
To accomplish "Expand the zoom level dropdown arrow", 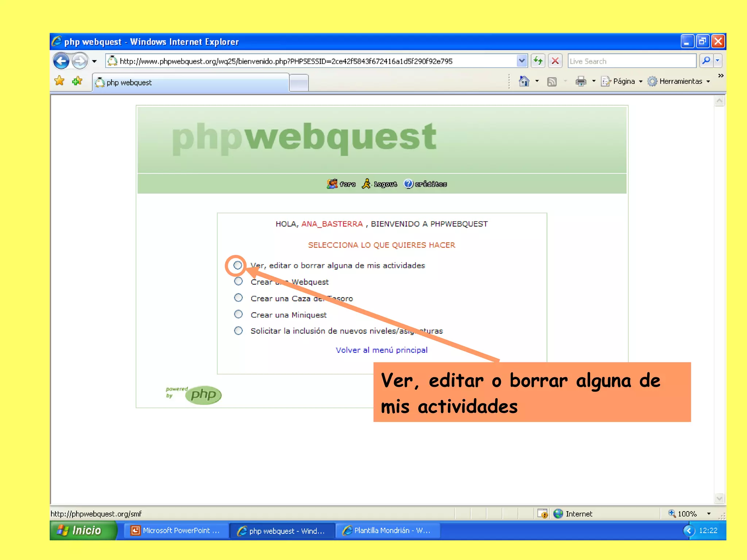I will pyautogui.click(x=709, y=514).
